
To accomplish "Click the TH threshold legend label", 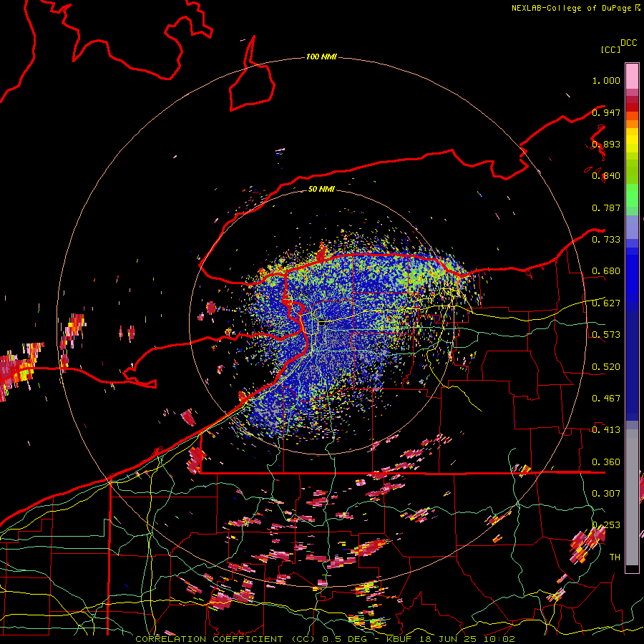I will (615, 557).
